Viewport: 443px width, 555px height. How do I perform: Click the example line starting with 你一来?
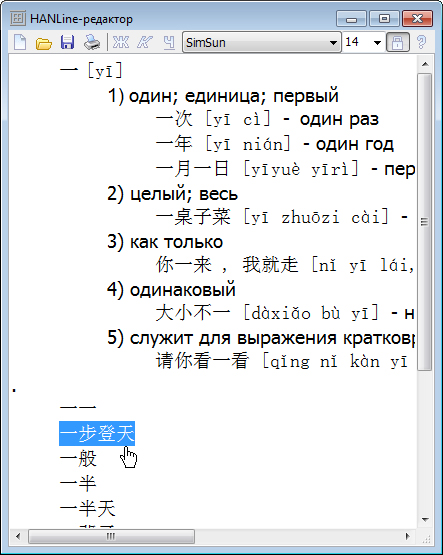tap(285, 265)
